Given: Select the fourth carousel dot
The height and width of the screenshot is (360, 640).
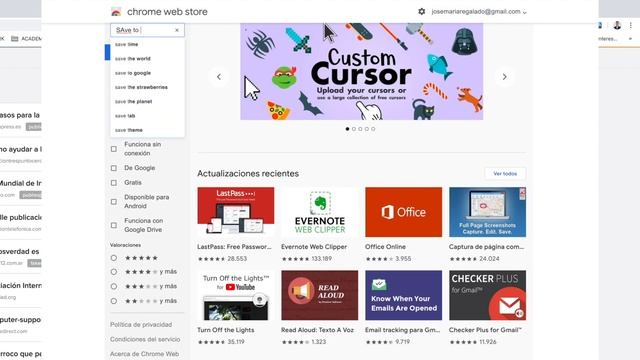Looking at the screenshot, I should tap(367, 129).
